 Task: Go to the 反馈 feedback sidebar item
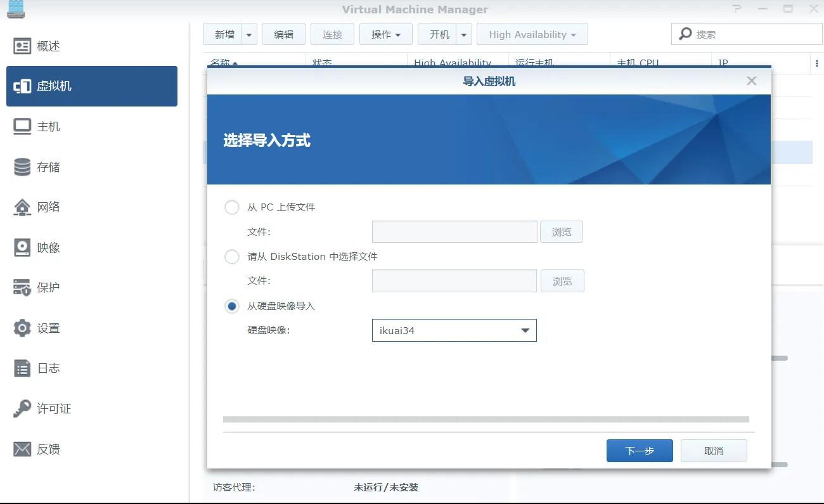click(48, 449)
